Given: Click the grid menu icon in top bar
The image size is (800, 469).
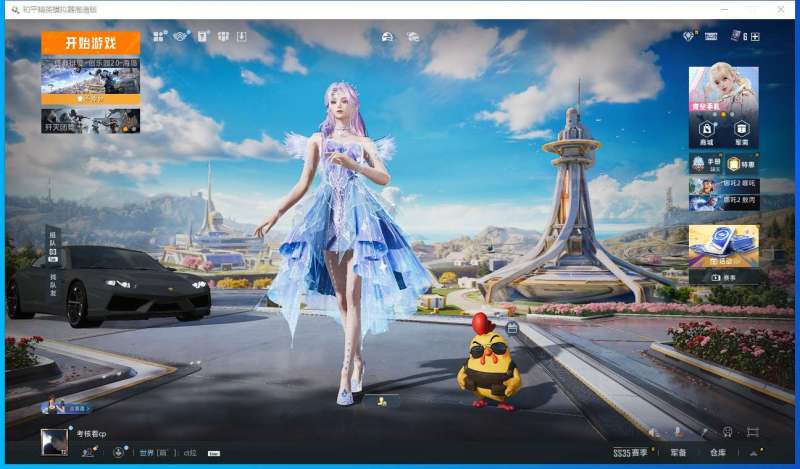Looking at the screenshot, I should pos(159,37).
